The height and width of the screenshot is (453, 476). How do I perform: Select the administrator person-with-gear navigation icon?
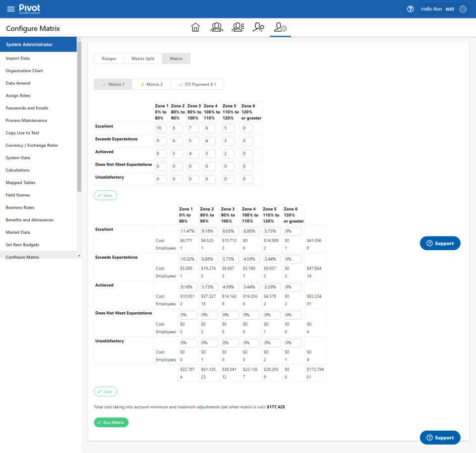(280, 28)
